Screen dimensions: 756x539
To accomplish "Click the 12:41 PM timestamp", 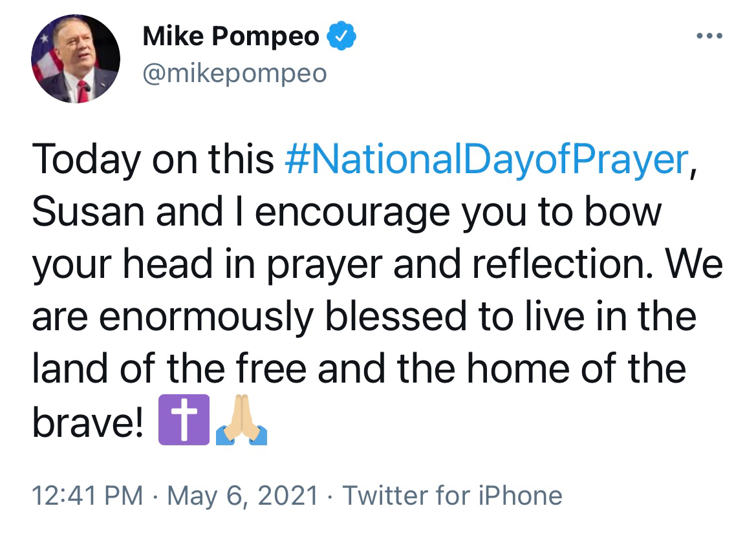I will tap(87, 496).
